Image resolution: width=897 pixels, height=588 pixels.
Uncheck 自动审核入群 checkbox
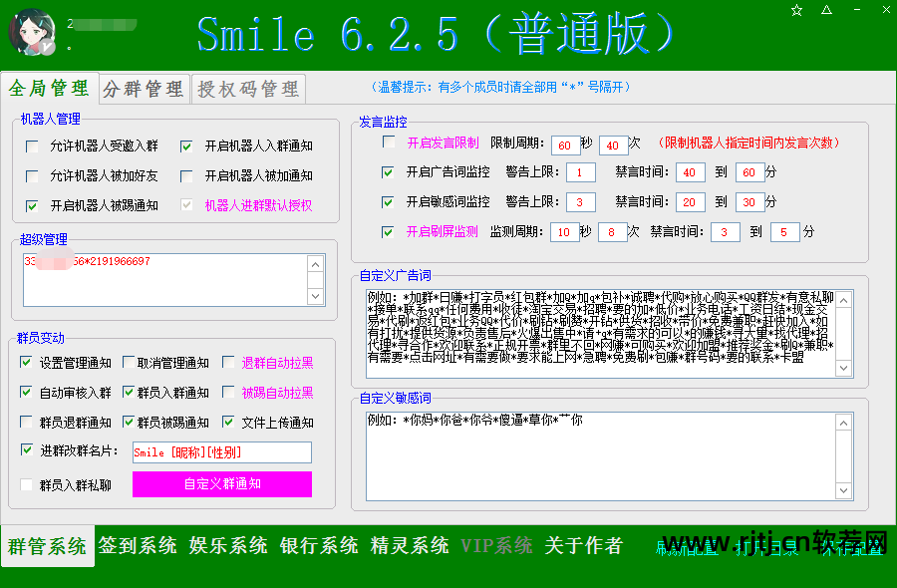tap(26, 392)
